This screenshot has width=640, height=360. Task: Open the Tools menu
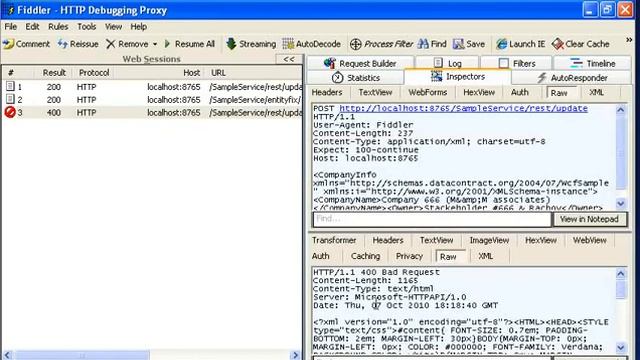tap(87, 27)
